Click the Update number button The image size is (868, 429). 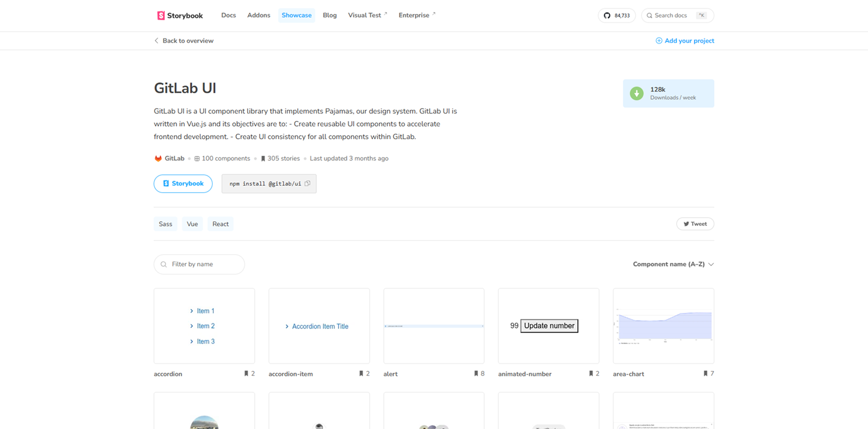click(x=549, y=326)
